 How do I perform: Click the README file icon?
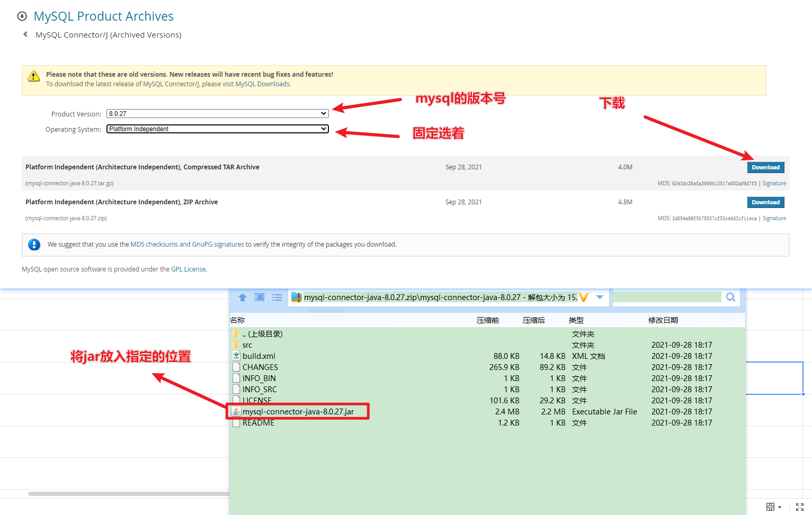[x=236, y=422]
